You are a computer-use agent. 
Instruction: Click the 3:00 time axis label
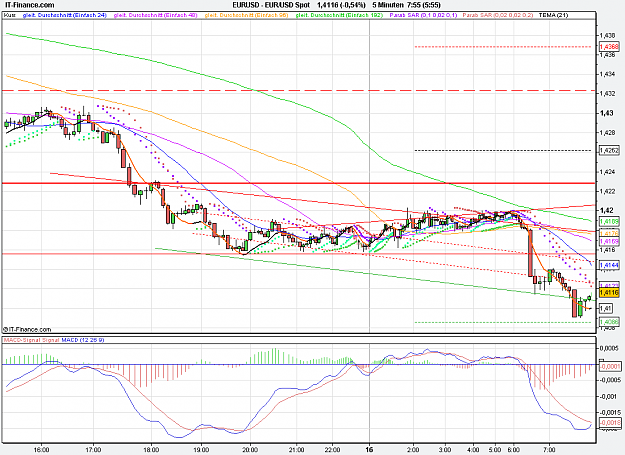[445, 450]
